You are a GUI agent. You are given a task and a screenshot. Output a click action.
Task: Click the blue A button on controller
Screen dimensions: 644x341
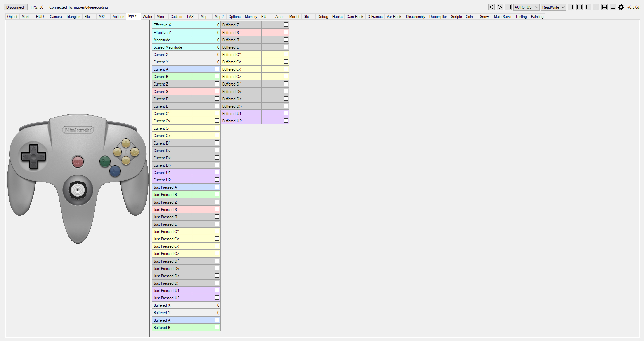(x=115, y=171)
